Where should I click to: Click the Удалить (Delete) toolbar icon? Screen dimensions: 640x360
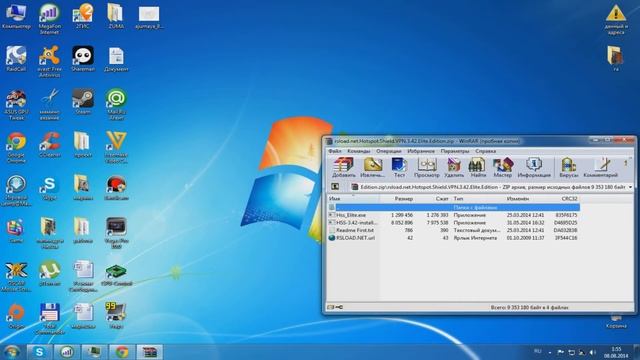pos(454,167)
